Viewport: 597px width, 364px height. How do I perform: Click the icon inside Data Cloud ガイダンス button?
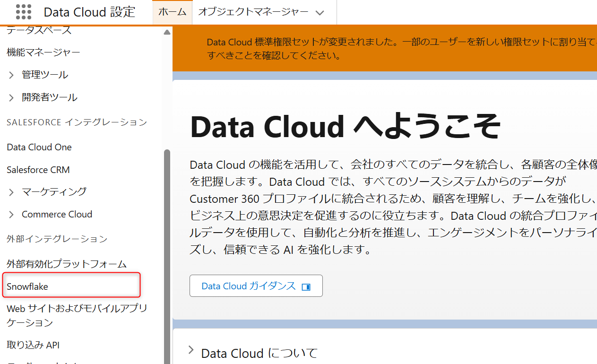(x=306, y=286)
